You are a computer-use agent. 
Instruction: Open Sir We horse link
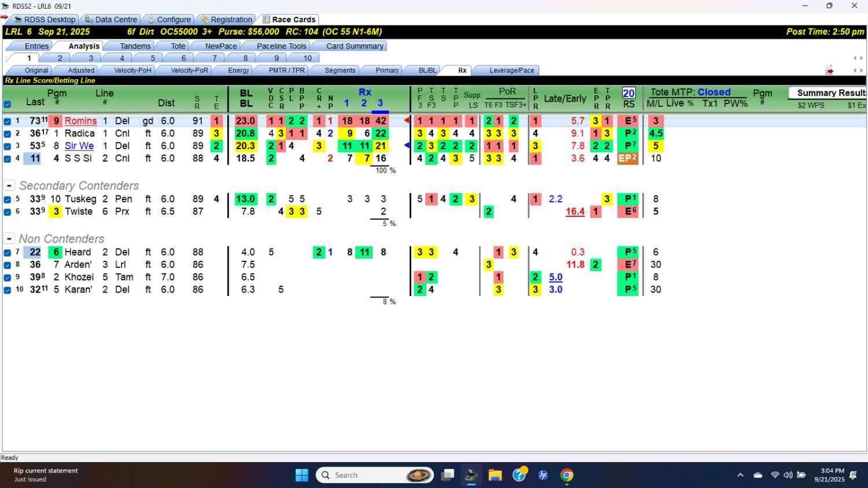click(79, 146)
